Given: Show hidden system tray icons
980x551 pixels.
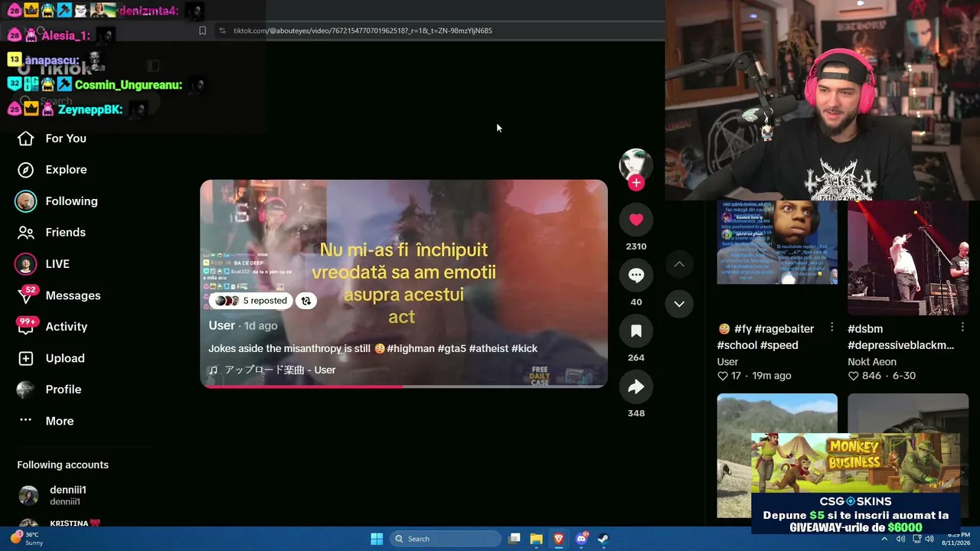Looking at the screenshot, I should pyautogui.click(x=884, y=539).
